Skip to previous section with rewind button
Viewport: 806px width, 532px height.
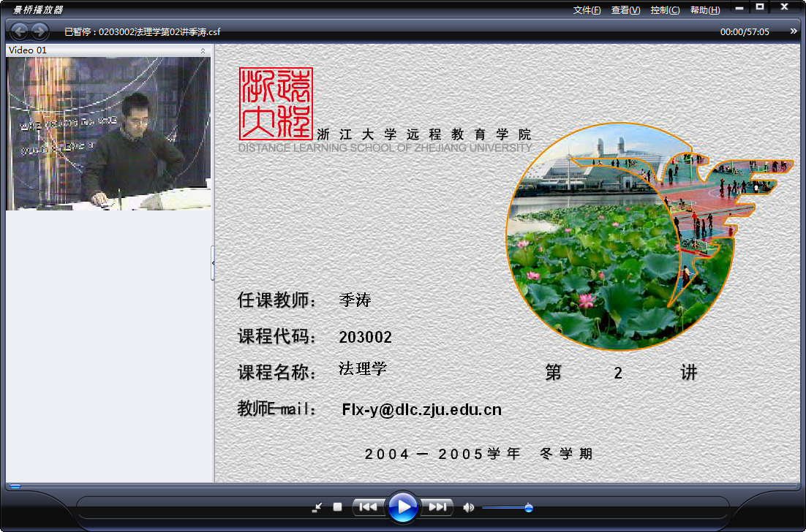[x=368, y=507]
